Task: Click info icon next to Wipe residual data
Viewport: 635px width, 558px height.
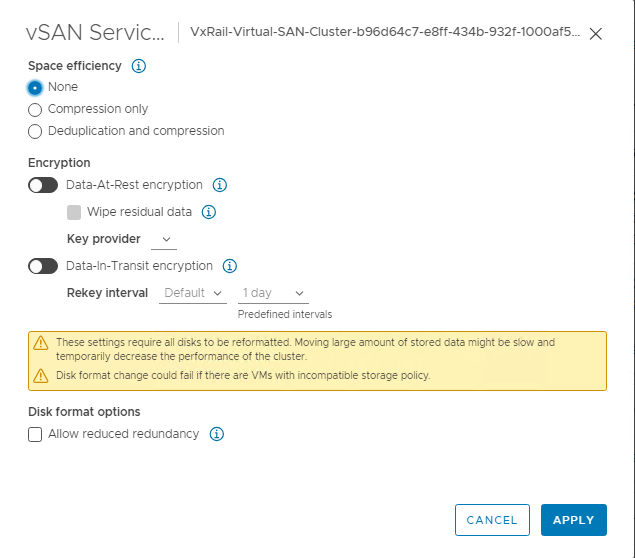Action: pyautogui.click(x=210, y=212)
